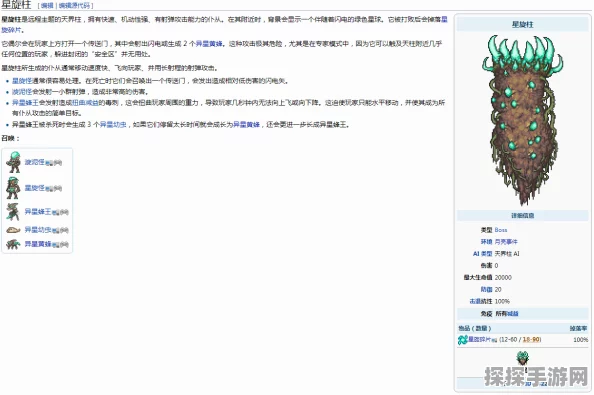Open 异星蜂王 name link in summon list
This screenshot has width=594, height=395.
(38, 211)
